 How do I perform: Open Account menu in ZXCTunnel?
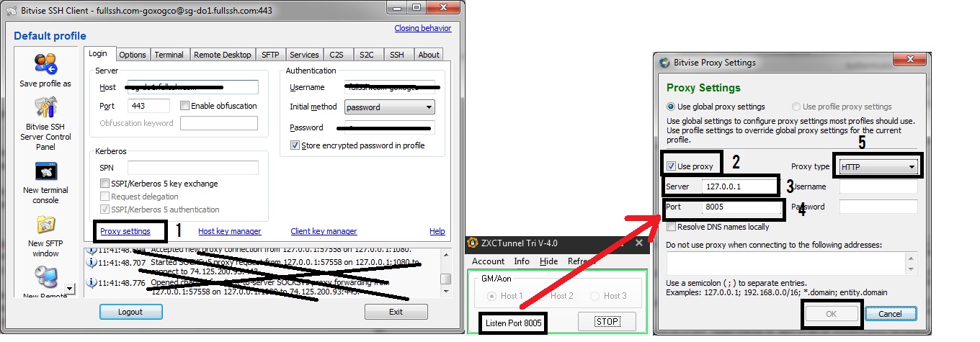point(488,261)
